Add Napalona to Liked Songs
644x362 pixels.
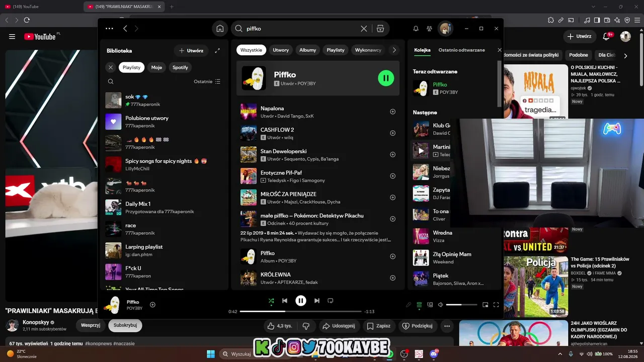point(393,112)
